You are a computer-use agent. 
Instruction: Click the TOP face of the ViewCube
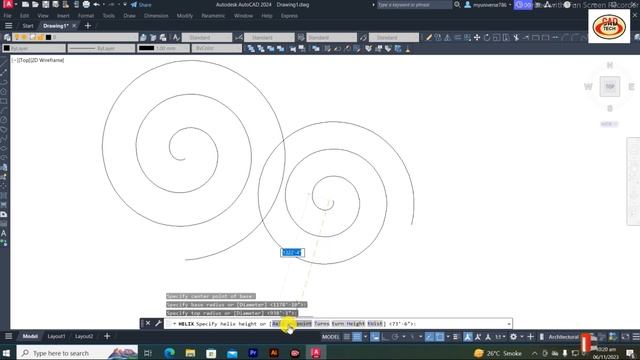click(x=610, y=87)
